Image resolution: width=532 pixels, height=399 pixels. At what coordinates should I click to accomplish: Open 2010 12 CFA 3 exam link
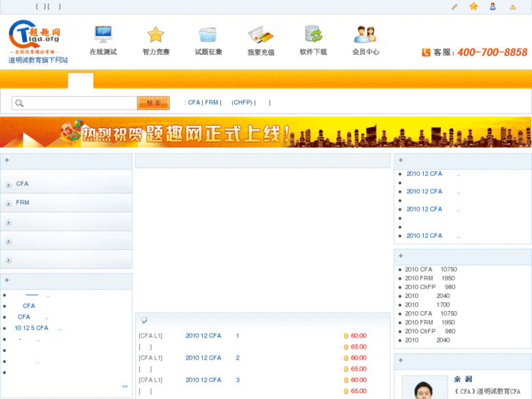(x=212, y=380)
